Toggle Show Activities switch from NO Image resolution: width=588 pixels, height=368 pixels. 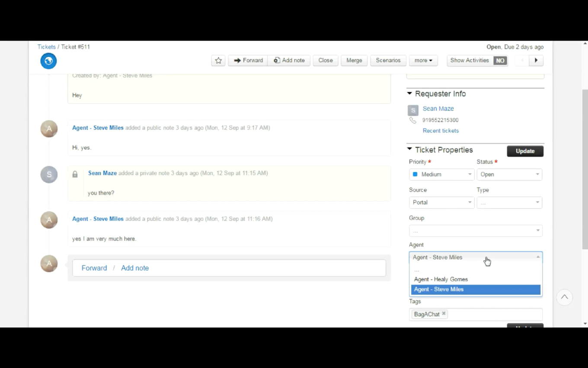tap(500, 61)
